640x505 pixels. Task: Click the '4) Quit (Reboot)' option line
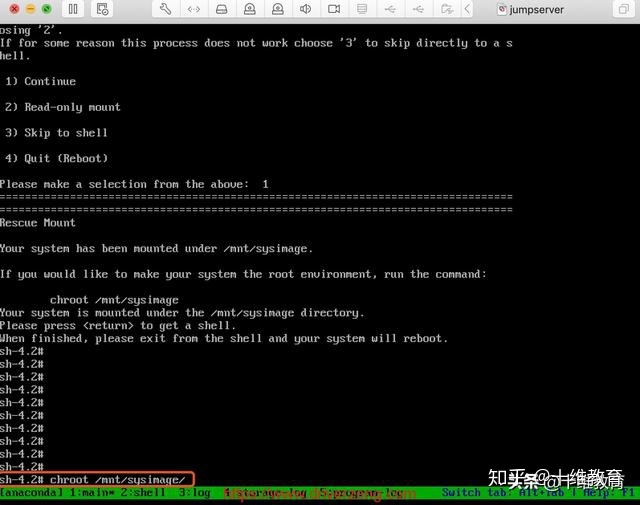coord(56,158)
